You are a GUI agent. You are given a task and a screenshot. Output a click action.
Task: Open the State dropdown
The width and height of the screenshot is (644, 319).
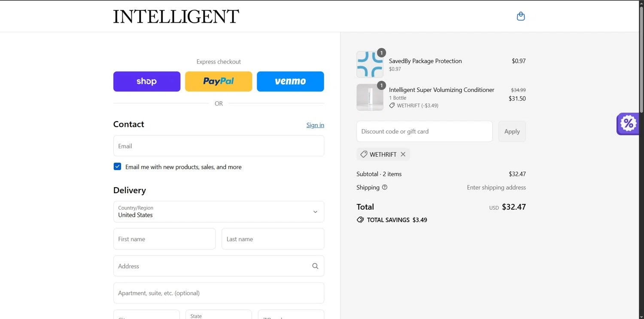219,315
